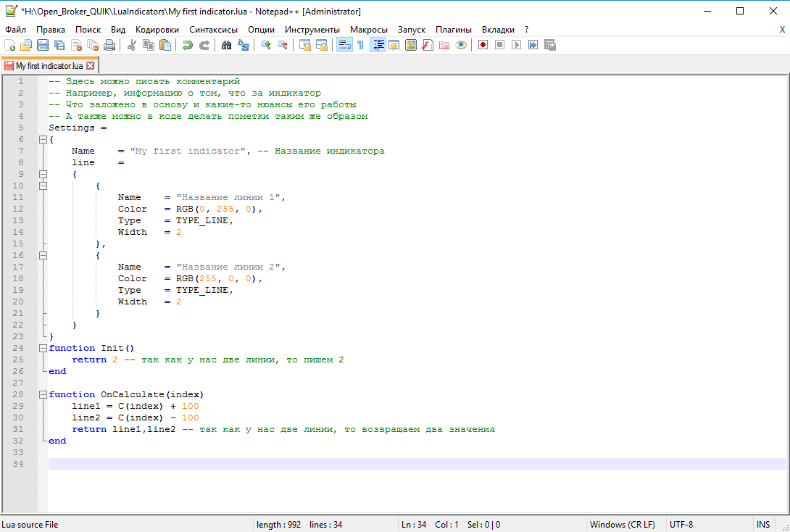Viewport: 790px width, 532px height.
Task: Open the Макросы menu
Action: click(369, 30)
